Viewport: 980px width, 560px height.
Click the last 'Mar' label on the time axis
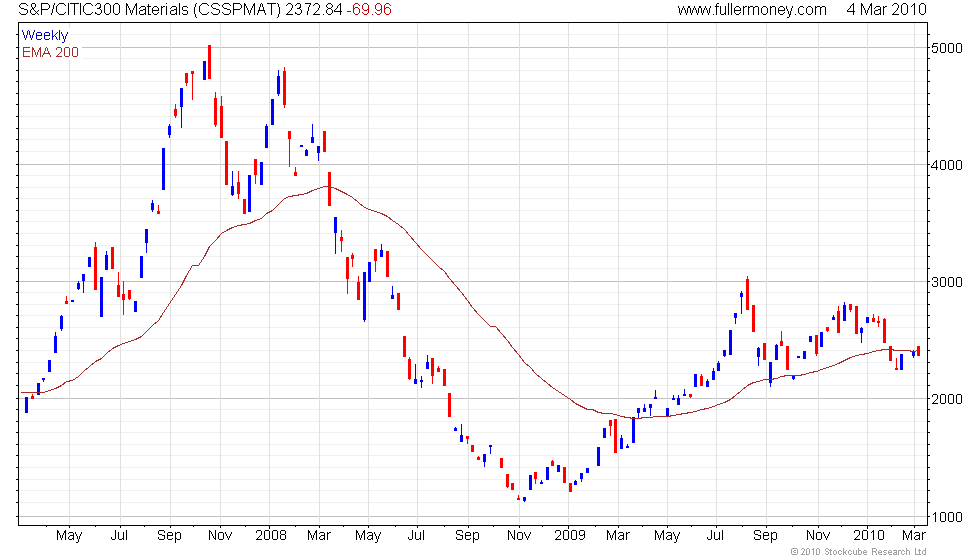coord(914,536)
